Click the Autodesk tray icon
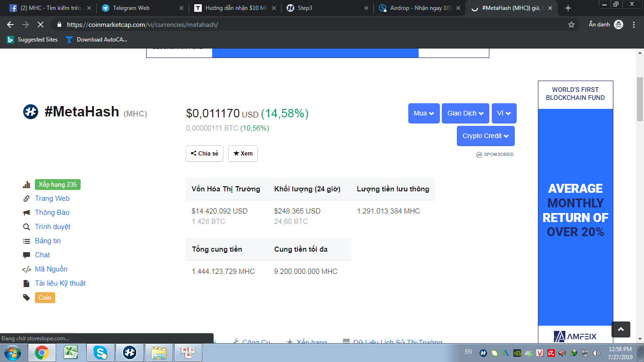This screenshot has width=644, height=362. (505, 353)
